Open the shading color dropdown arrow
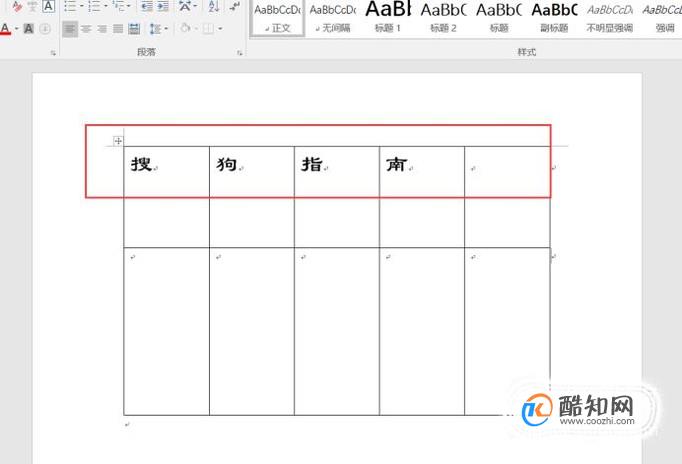This screenshot has width=682, height=464. tap(197, 29)
